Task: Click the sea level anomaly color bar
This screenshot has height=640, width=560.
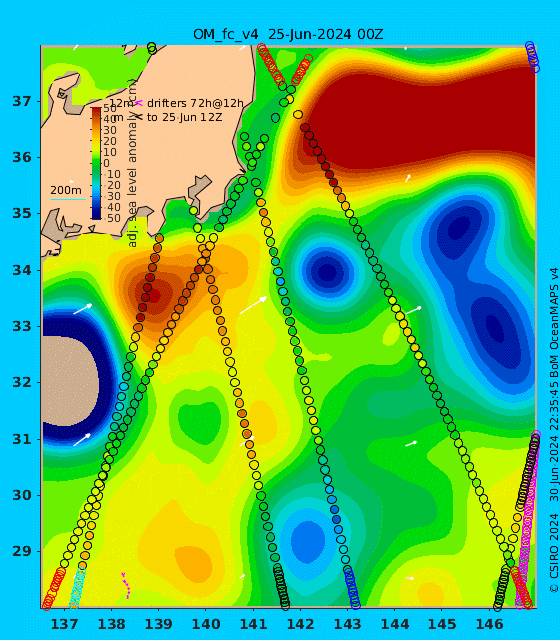Action: tap(96, 163)
